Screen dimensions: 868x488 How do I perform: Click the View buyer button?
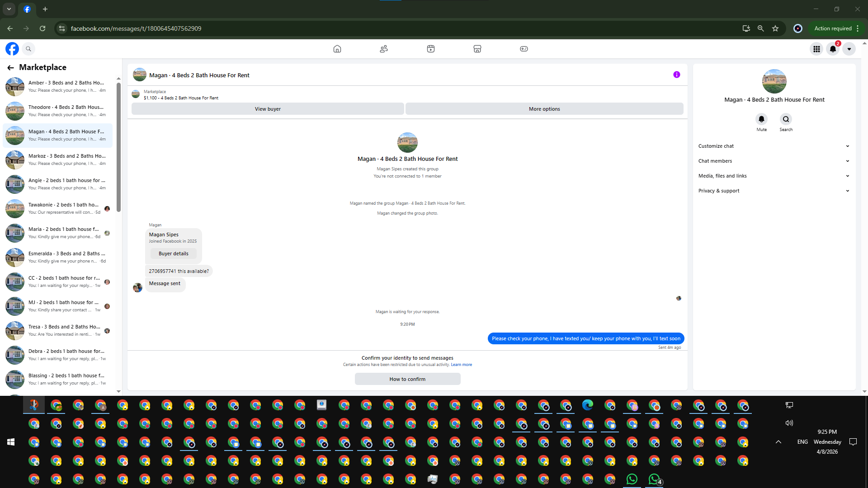pos(268,109)
